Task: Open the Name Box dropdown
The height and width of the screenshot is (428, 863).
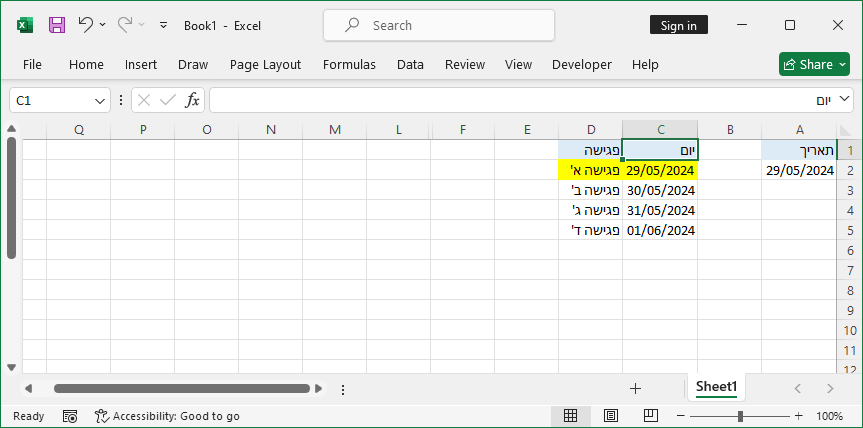Action: click(x=100, y=100)
